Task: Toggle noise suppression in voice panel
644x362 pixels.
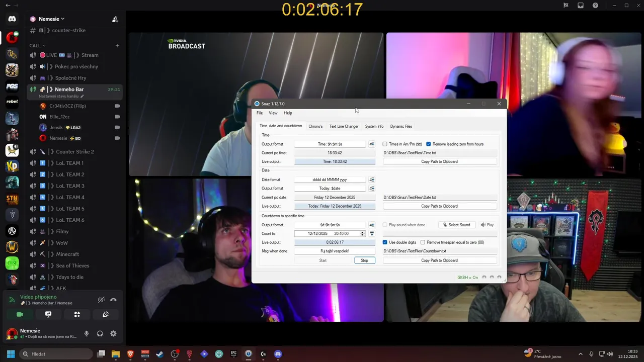Action: (101, 300)
